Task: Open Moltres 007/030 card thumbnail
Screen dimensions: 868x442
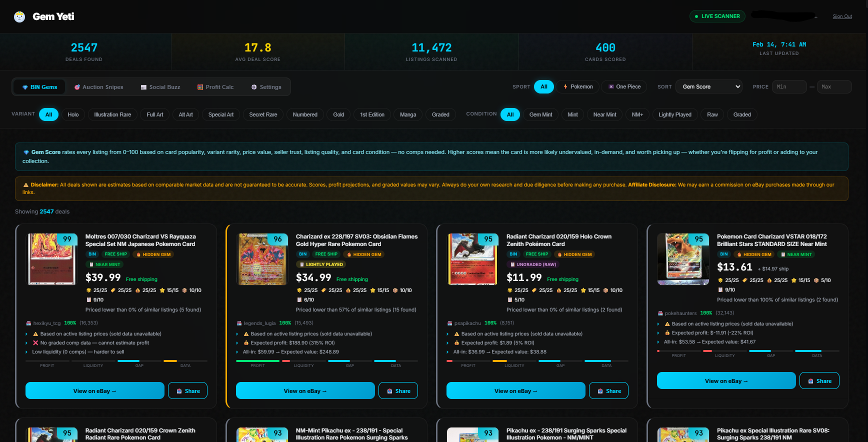Action: [x=52, y=259]
